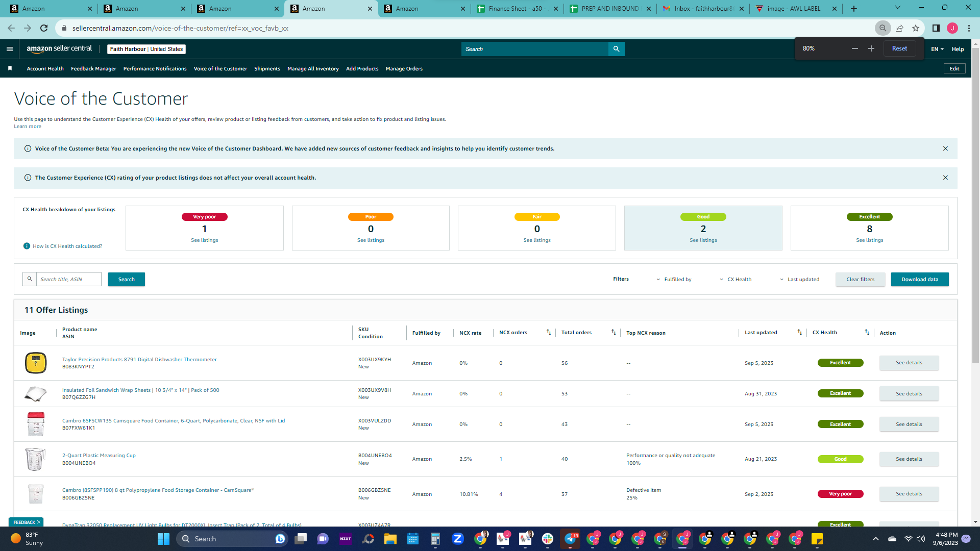Open Feedback Manager in navigation bar
Screen dimensions: 980x551
pos(93,68)
